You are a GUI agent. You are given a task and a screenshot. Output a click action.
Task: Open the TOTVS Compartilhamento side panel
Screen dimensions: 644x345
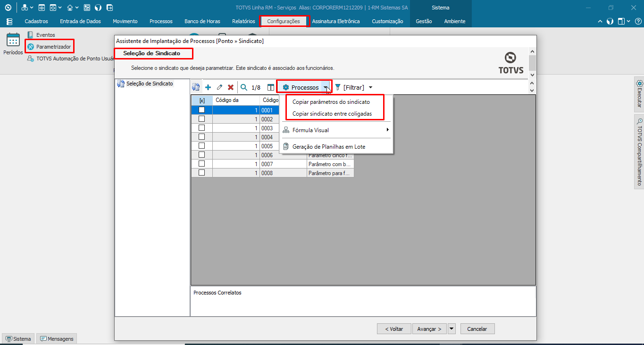(x=639, y=151)
